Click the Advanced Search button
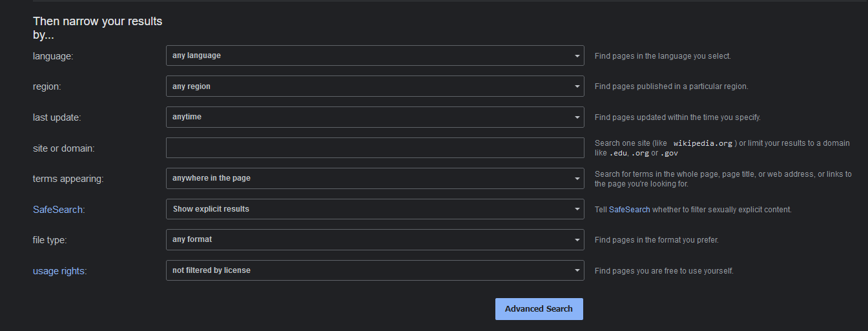The image size is (868, 331). 539,309
